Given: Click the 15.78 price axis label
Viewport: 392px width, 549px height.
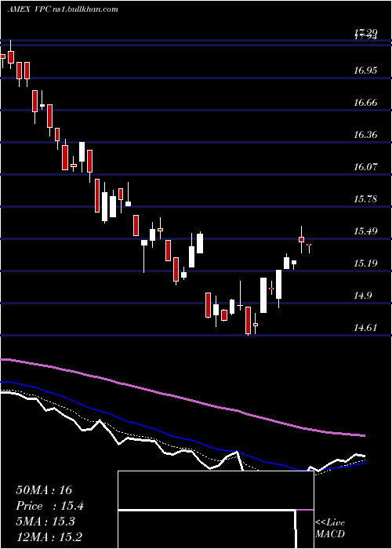Looking at the screenshot, I should point(365,199).
